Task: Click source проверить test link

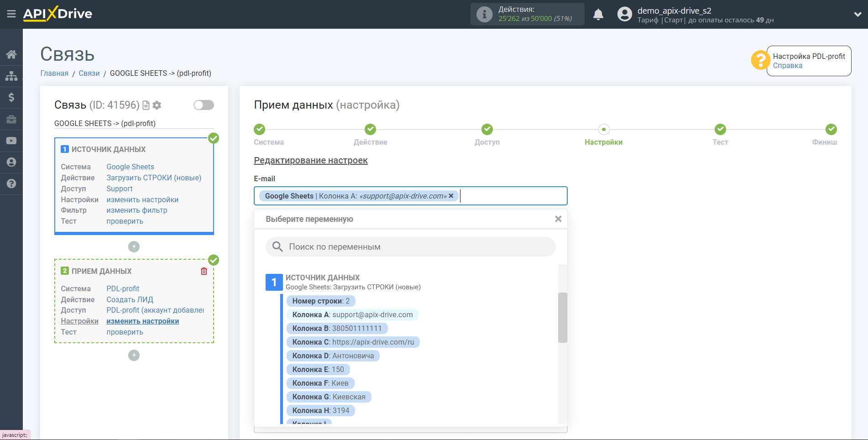Action: (x=125, y=221)
